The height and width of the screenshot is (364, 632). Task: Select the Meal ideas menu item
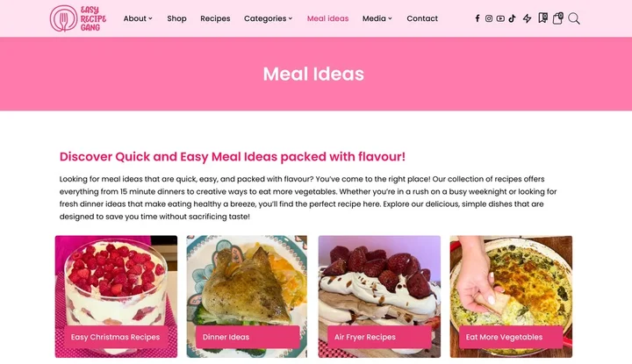(x=327, y=18)
